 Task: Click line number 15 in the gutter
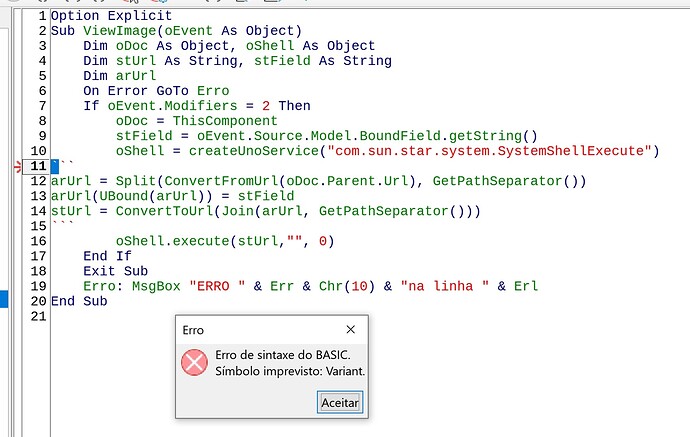[x=38, y=226]
